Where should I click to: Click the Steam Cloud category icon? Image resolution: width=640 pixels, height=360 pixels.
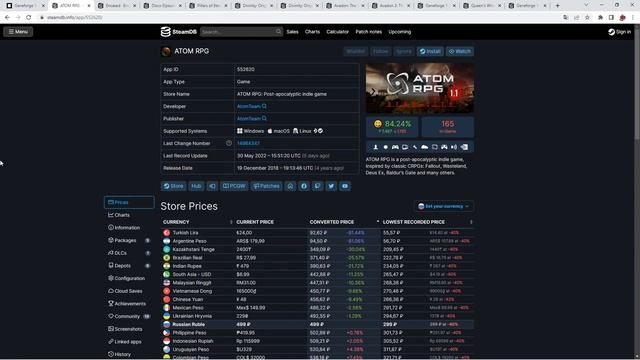coord(424,147)
